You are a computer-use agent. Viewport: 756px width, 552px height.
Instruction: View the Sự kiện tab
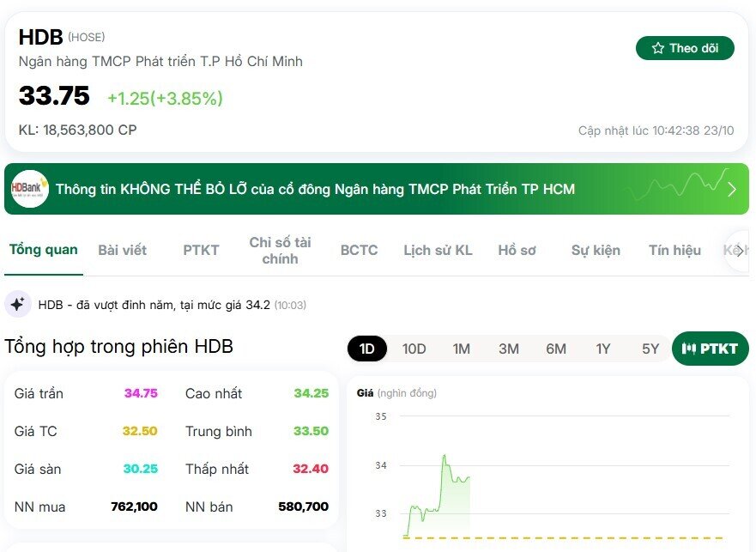pyautogui.click(x=596, y=251)
